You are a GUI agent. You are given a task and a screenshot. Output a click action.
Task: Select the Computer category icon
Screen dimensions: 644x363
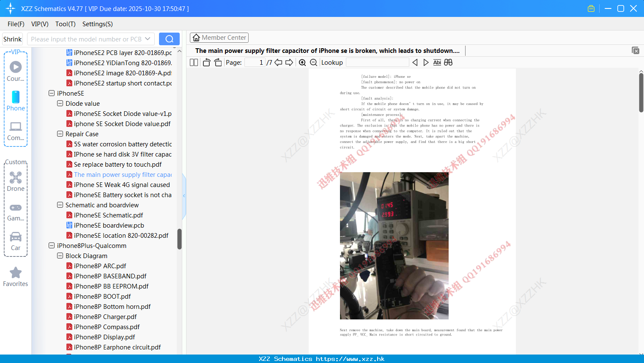16,131
